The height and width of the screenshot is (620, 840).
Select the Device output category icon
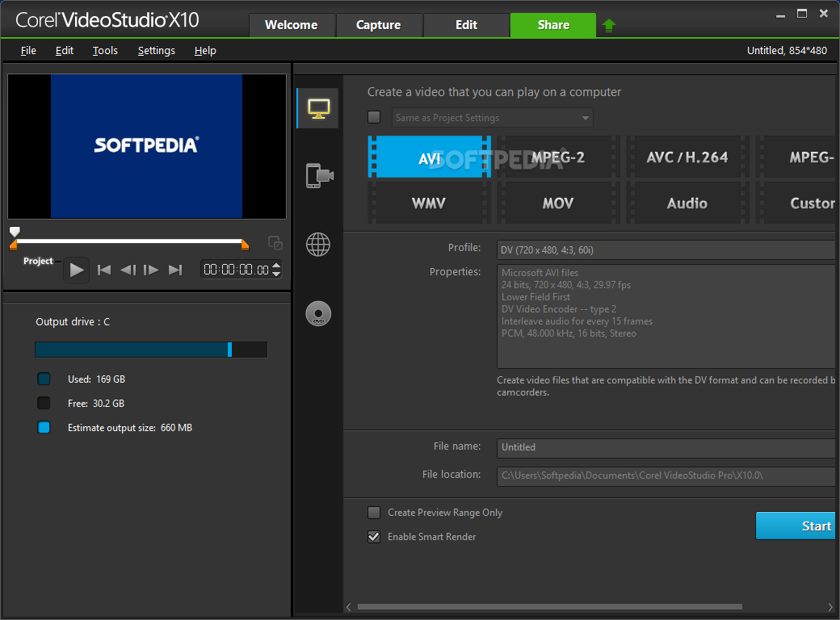click(319, 176)
